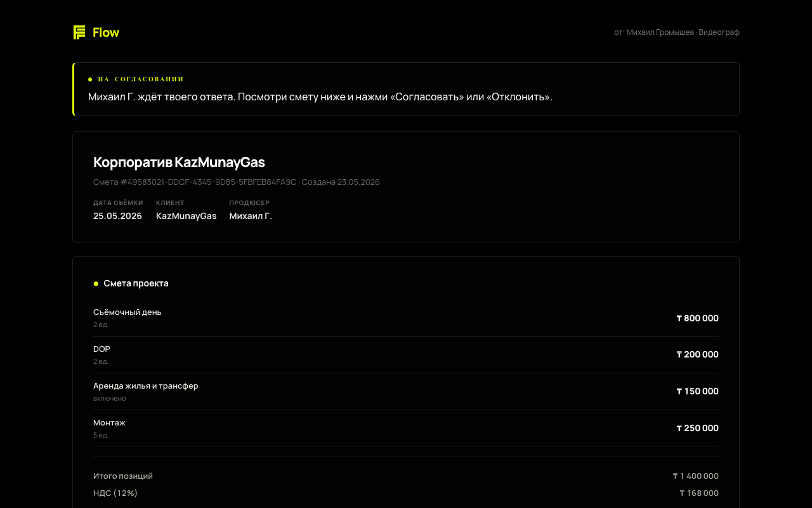Select the client value 'KazMunayGas'

coord(187,216)
